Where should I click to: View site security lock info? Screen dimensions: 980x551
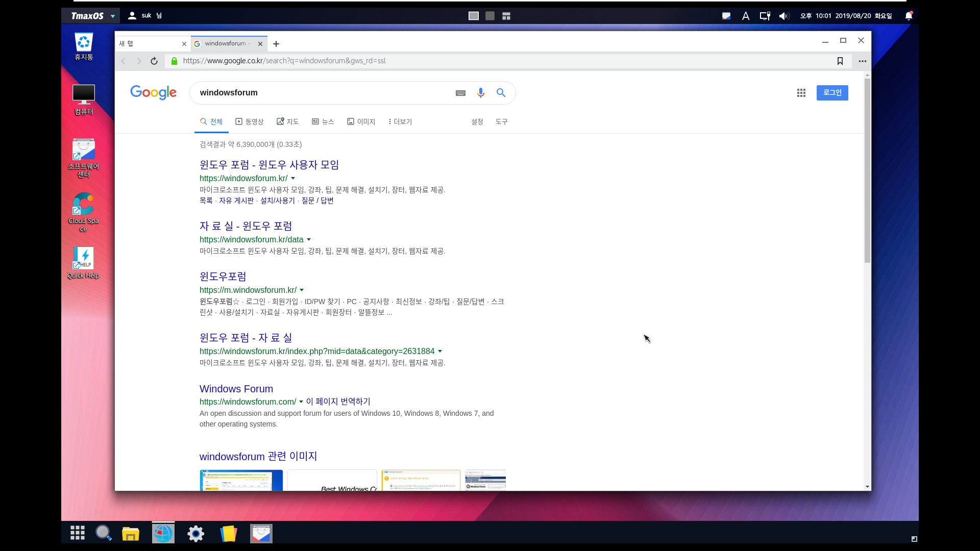174,61
